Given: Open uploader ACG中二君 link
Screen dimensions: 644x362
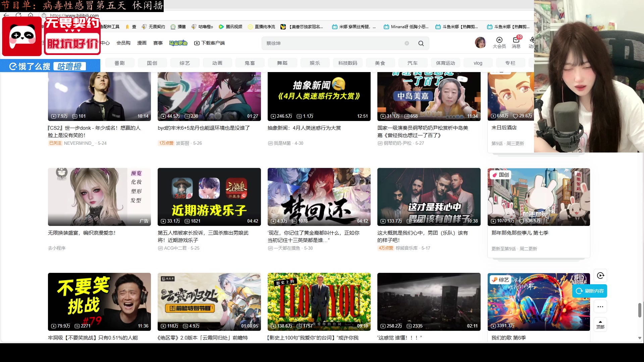Looking at the screenshot, I should (x=175, y=248).
